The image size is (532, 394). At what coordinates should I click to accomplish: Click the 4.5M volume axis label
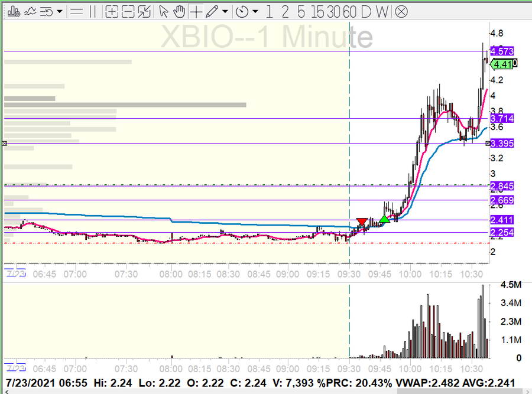click(511, 285)
